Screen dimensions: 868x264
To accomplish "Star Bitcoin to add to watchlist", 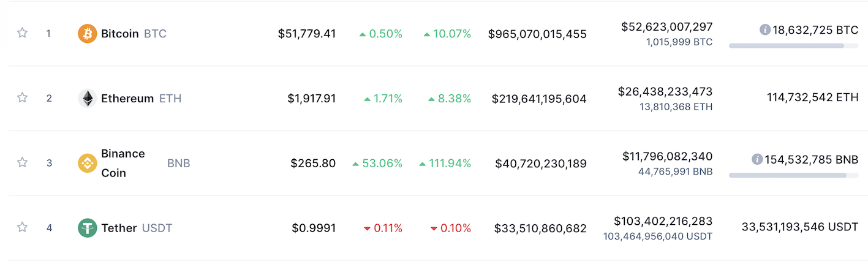I will pos(22,33).
